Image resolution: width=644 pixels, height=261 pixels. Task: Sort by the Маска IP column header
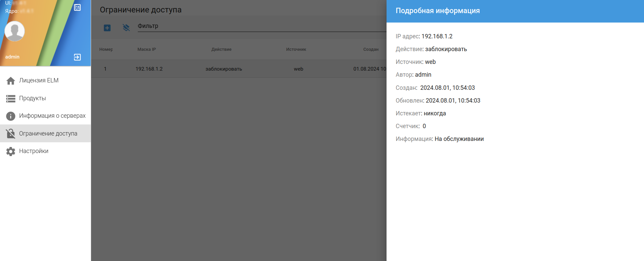click(147, 49)
